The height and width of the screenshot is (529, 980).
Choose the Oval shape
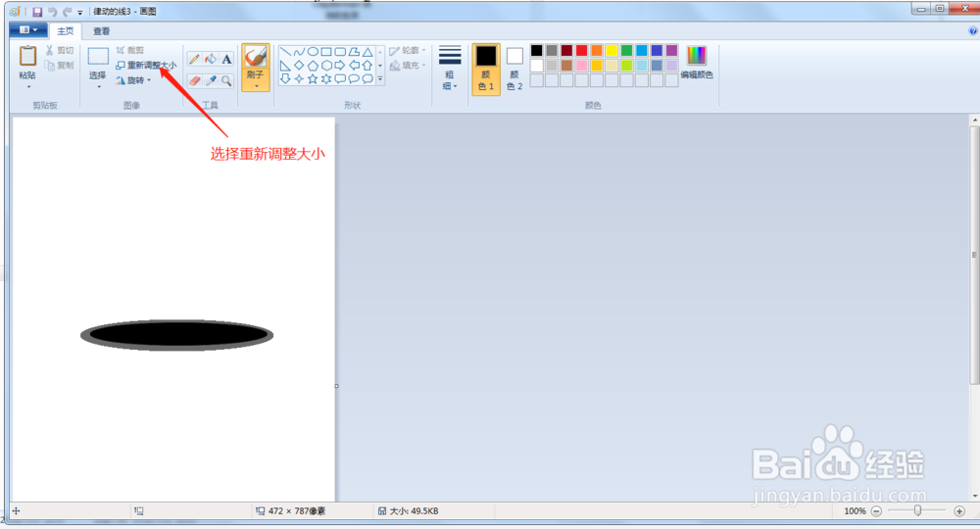pos(313,52)
